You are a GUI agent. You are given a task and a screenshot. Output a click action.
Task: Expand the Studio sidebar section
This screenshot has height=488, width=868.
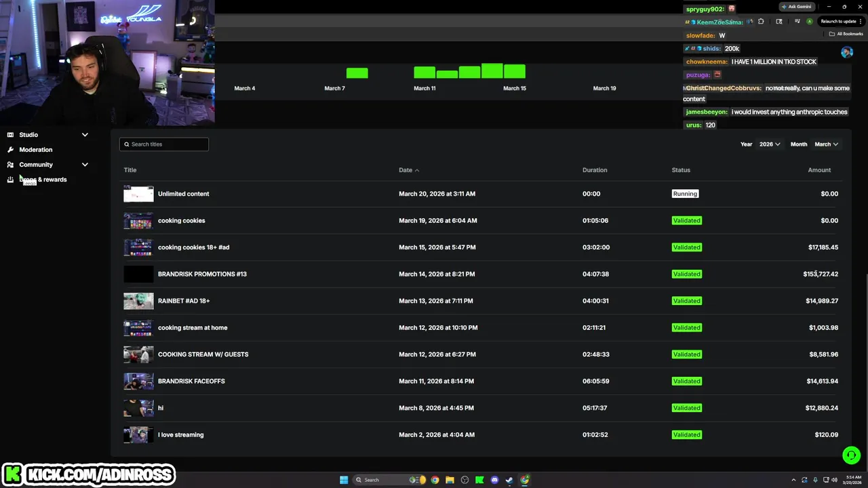[x=85, y=135]
